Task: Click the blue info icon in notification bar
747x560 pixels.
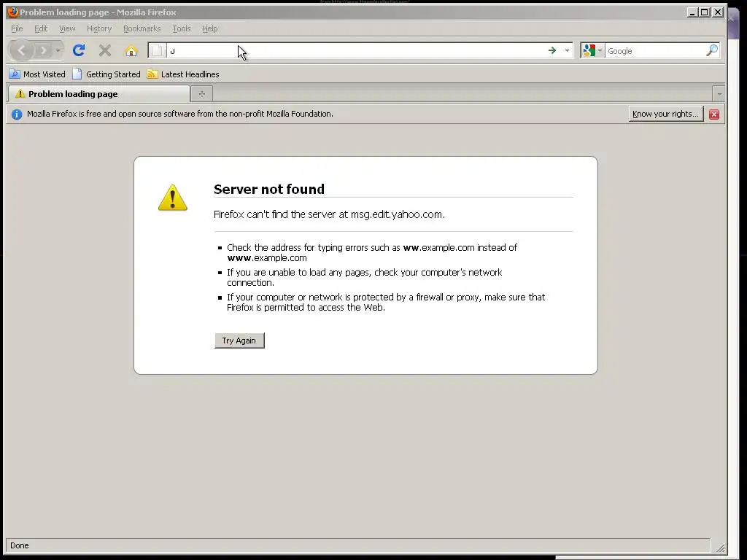Action: 17,114
